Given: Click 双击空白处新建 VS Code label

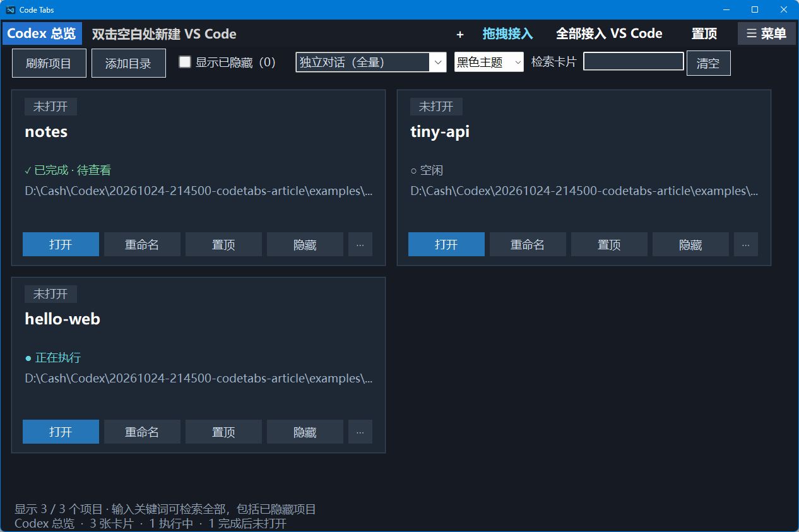Looking at the screenshot, I should point(164,34).
